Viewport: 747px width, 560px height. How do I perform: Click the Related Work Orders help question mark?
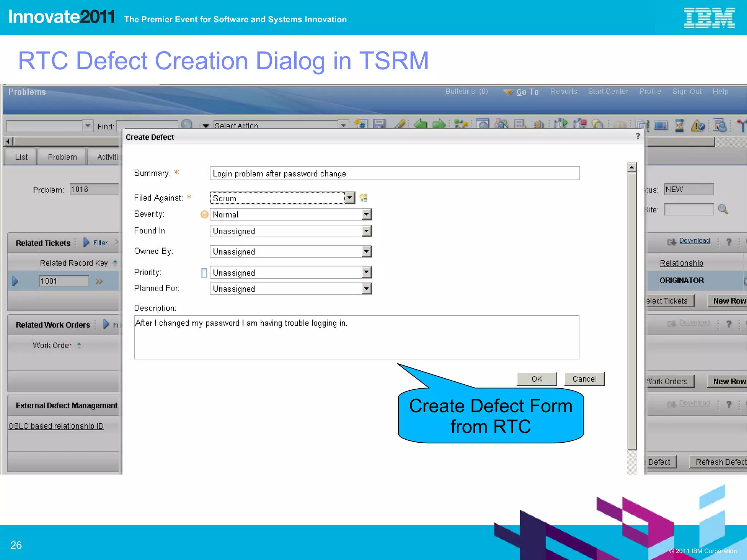[729, 324]
